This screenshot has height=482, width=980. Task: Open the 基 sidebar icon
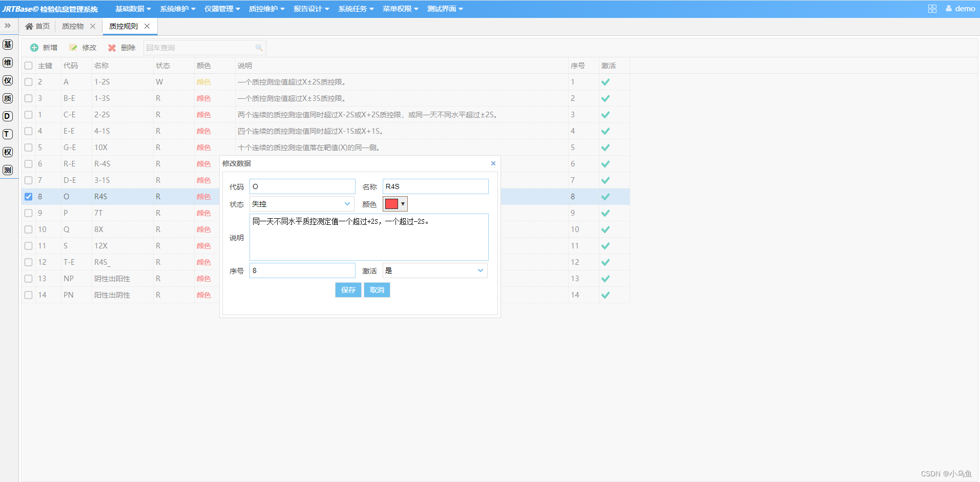coord(8,45)
